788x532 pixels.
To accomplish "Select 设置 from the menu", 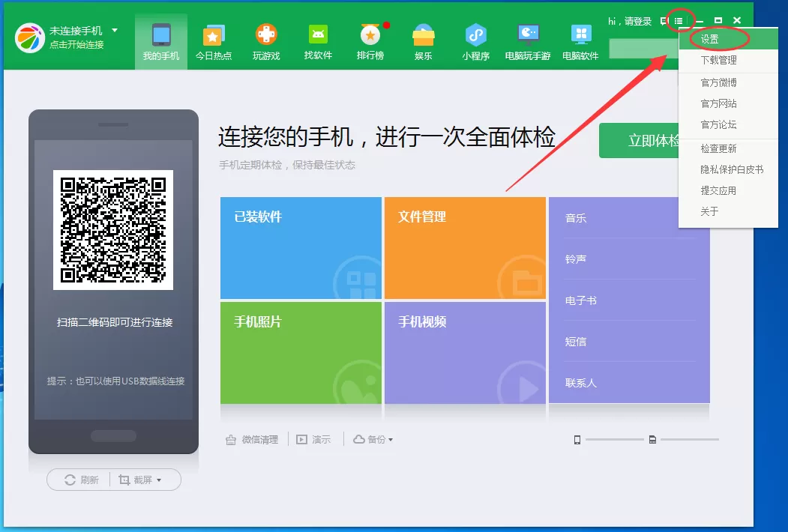I will pyautogui.click(x=728, y=39).
